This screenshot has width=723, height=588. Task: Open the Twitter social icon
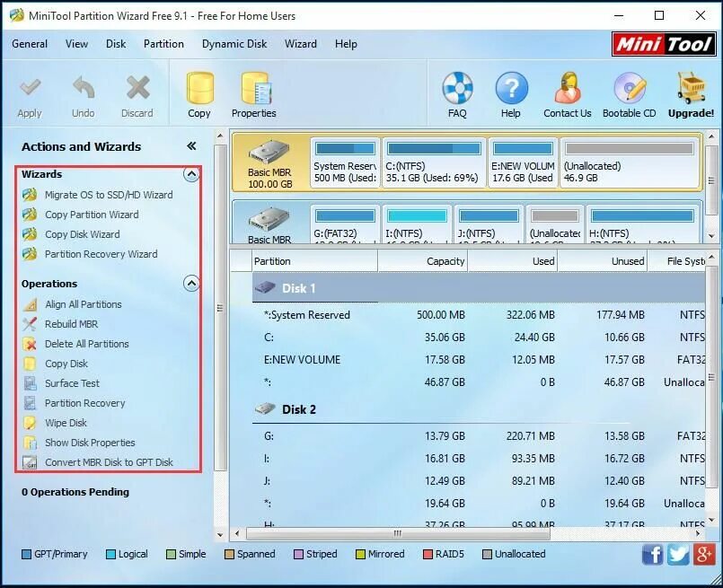pos(678,555)
